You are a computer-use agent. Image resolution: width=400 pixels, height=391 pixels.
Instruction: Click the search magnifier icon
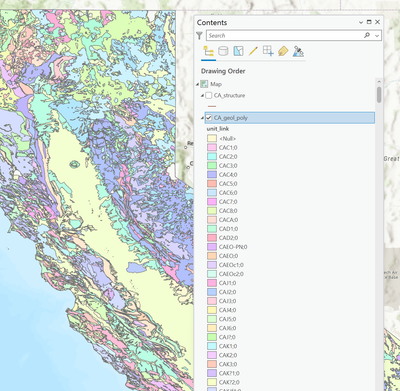(x=367, y=35)
